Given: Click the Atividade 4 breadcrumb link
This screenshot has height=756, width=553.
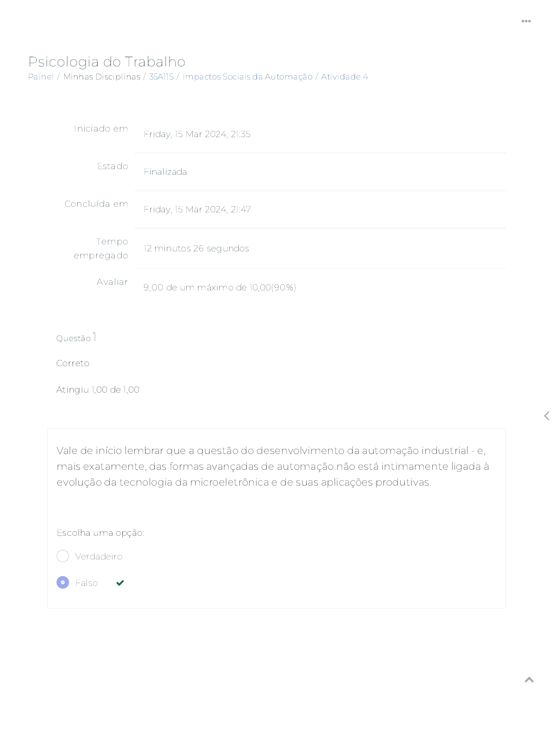Looking at the screenshot, I should pos(344,77).
